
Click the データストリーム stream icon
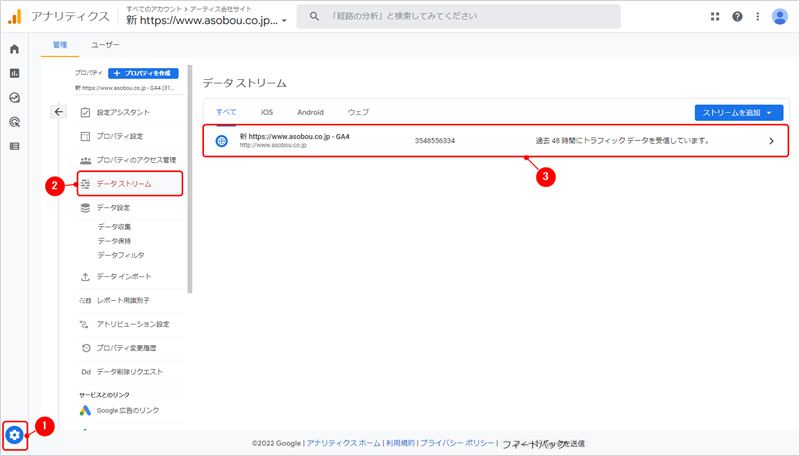coord(85,184)
